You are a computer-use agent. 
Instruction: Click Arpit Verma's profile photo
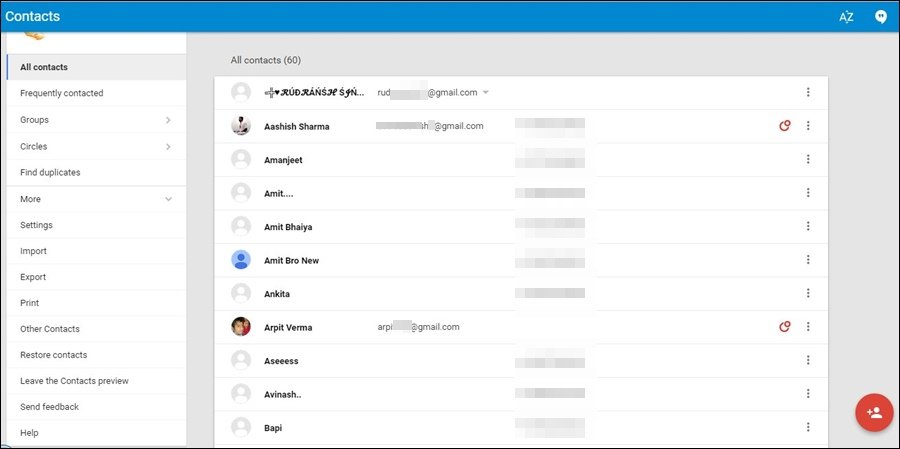(x=241, y=327)
